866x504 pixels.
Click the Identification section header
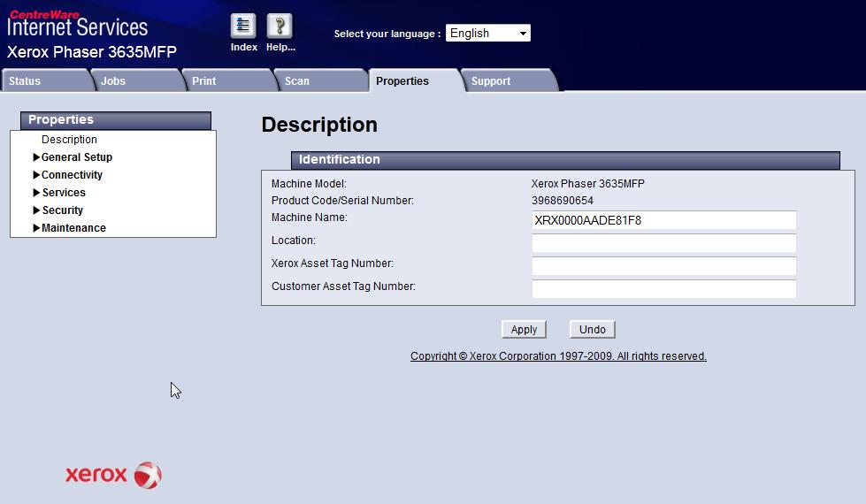(x=565, y=160)
